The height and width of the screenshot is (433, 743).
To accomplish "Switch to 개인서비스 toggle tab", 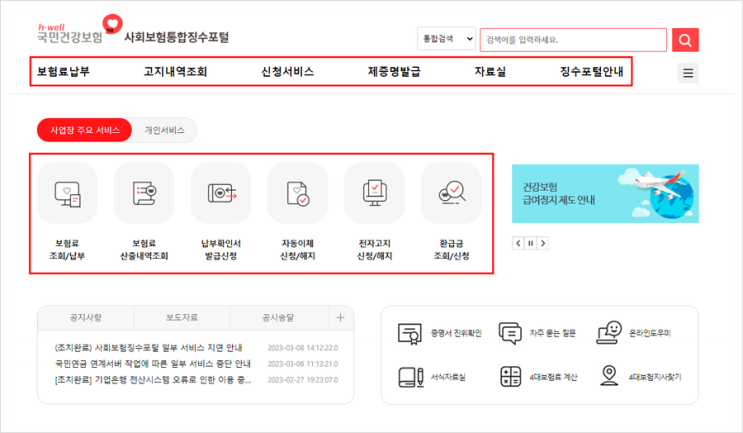I will click(x=164, y=130).
